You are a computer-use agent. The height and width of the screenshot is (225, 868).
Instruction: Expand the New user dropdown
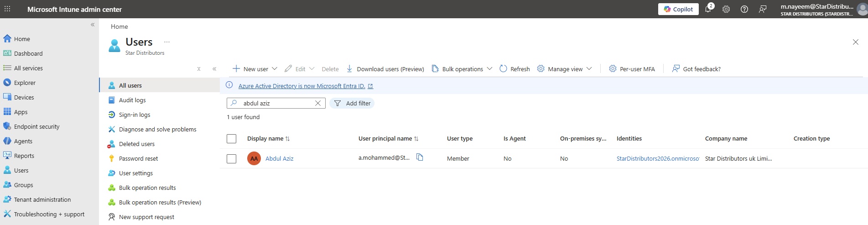275,69
